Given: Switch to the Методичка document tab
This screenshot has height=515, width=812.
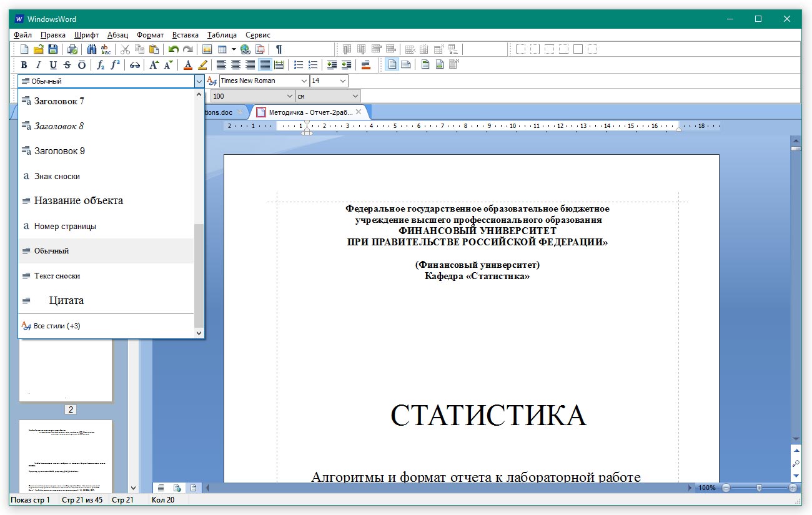Looking at the screenshot, I should [310, 112].
